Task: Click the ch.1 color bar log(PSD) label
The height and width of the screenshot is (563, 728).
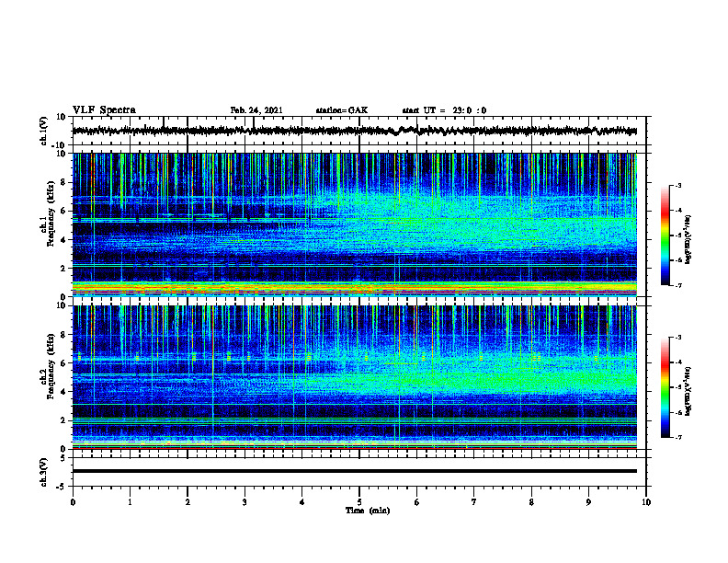Action: (688, 239)
